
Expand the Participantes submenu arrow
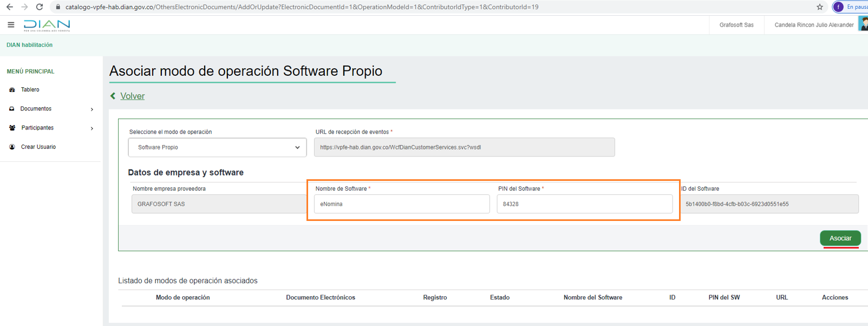tap(92, 128)
